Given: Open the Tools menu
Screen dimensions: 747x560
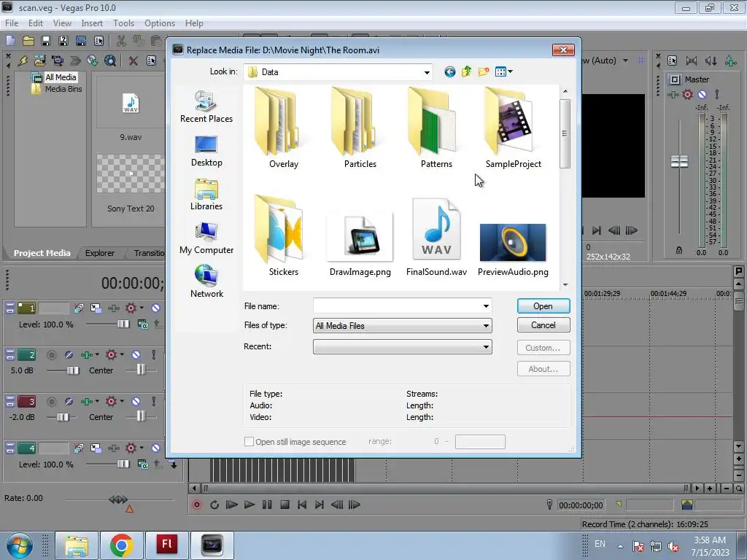Looking at the screenshot, I should tap(123, 23).
